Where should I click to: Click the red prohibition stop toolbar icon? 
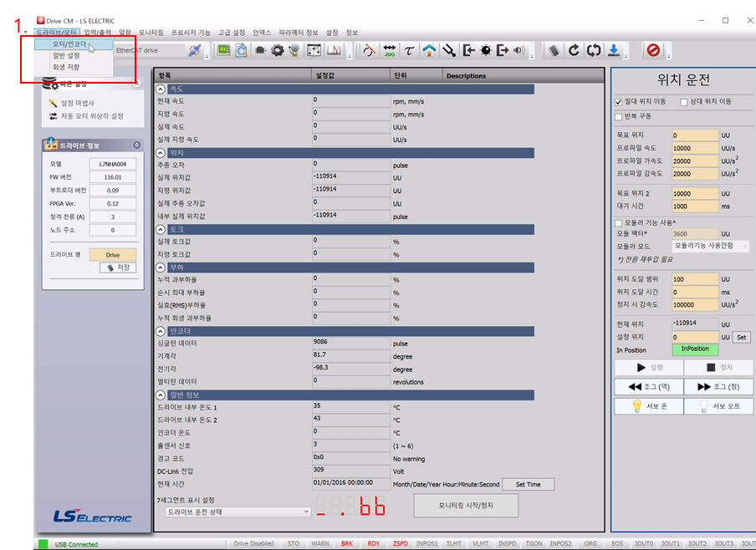click(654, 51)
